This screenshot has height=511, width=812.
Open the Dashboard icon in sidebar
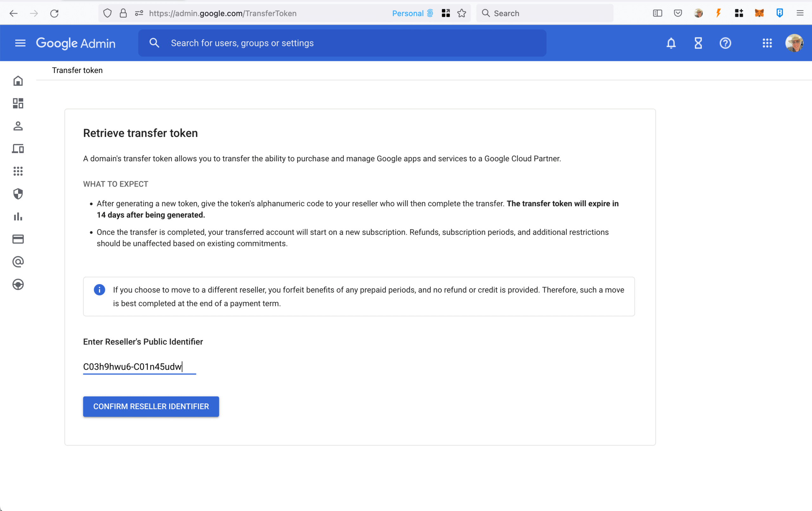[18, 103]
